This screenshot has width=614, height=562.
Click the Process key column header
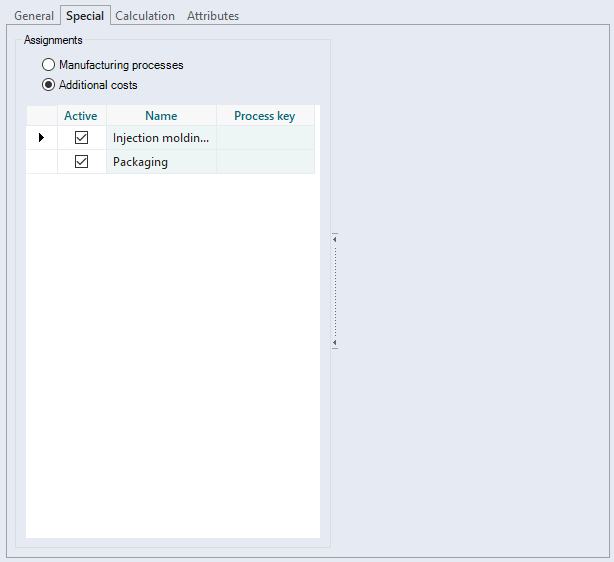(x=265, y=116)
